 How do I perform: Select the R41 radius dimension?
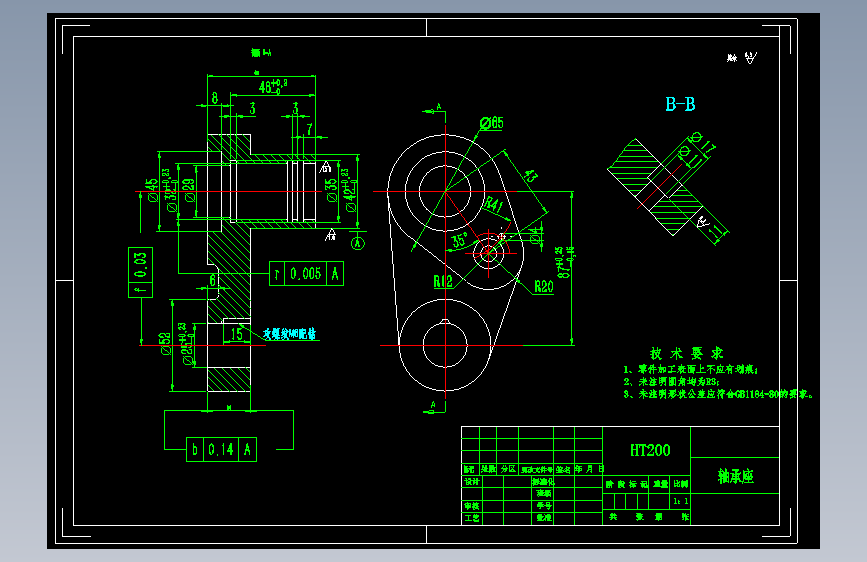point(494,205)
